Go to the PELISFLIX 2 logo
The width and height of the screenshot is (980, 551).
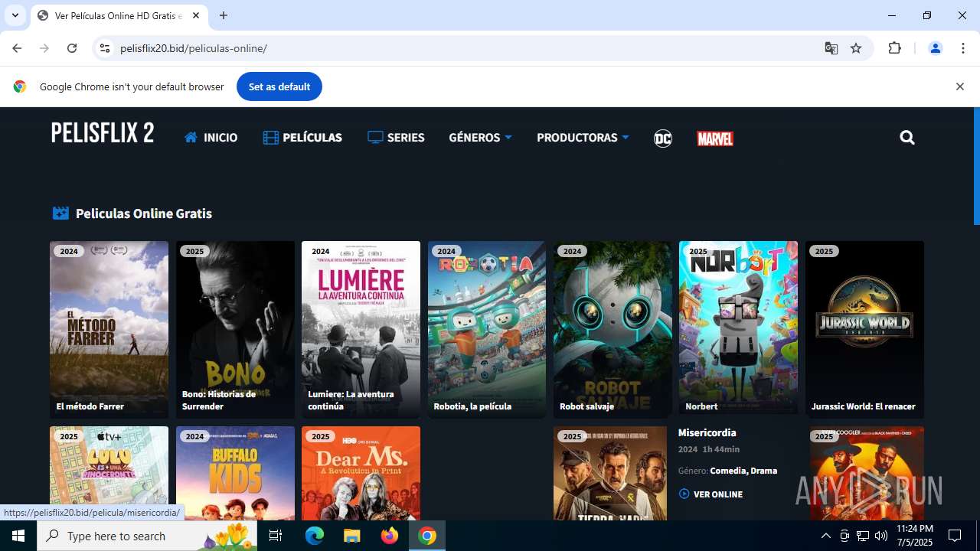(x=103, y=133)
